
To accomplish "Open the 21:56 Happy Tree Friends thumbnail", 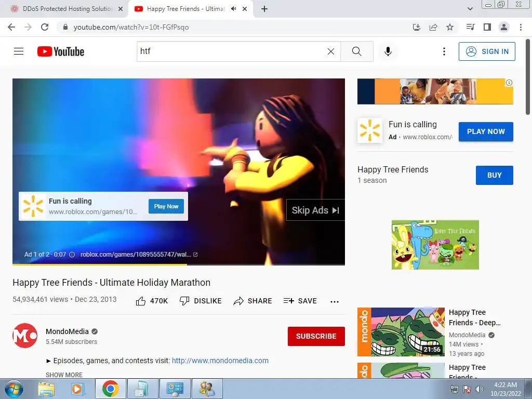I will click(x=401, y=332).
